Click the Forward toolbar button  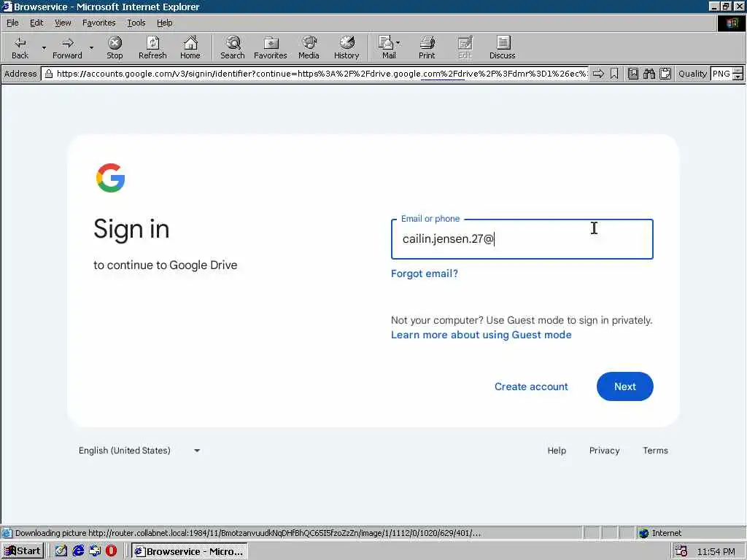coord(67,47)
